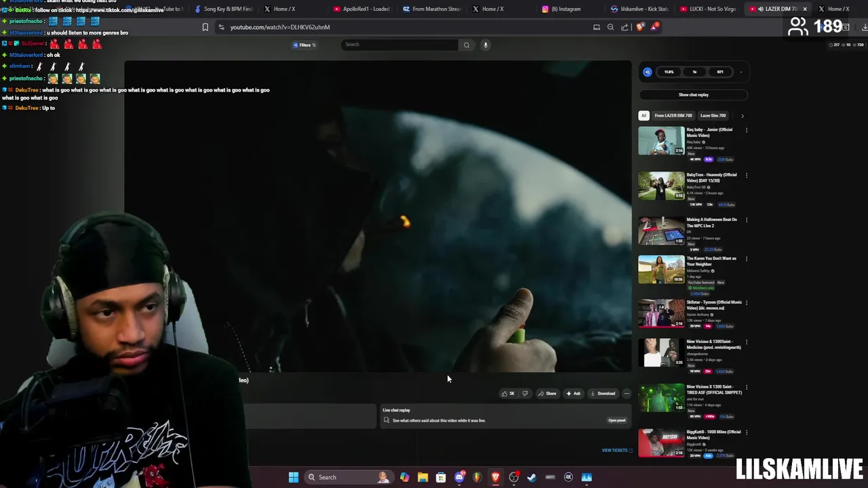Click the YouTube search magnifier button

pos(467,45)
